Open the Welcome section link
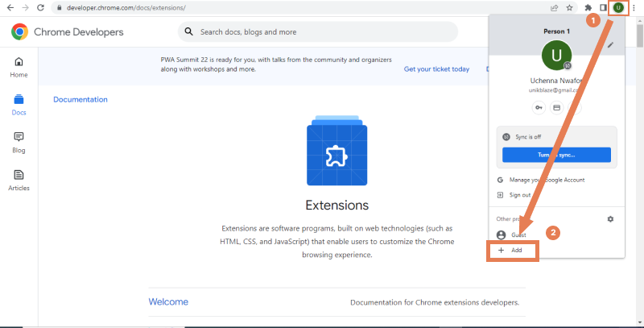Screen dimensions: 644x328 (168, 301)
